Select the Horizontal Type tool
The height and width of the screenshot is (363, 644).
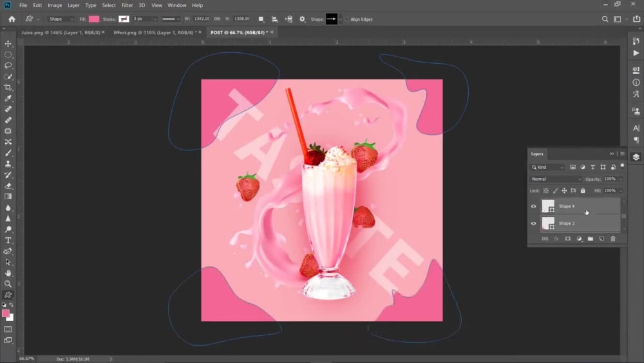point(8,240)
